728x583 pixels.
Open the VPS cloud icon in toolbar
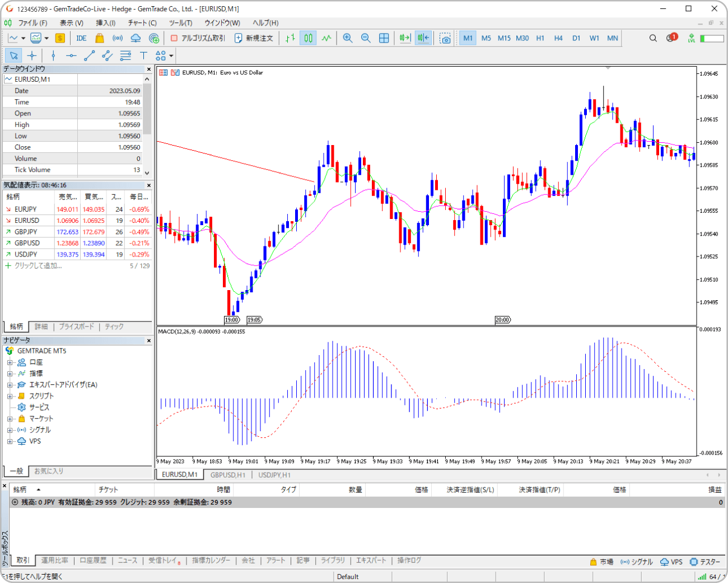click(136, 38)
